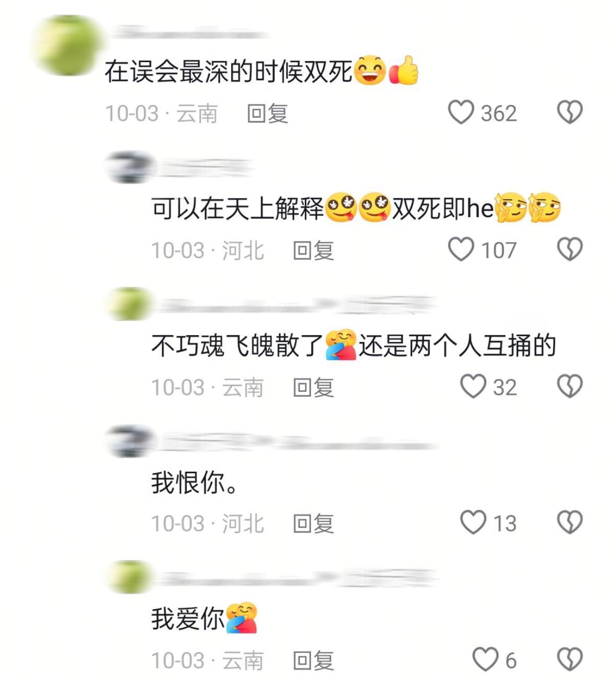Like the comment with 362 likes
The width and height of the screenshot is (616, 685).
point(461,112)
